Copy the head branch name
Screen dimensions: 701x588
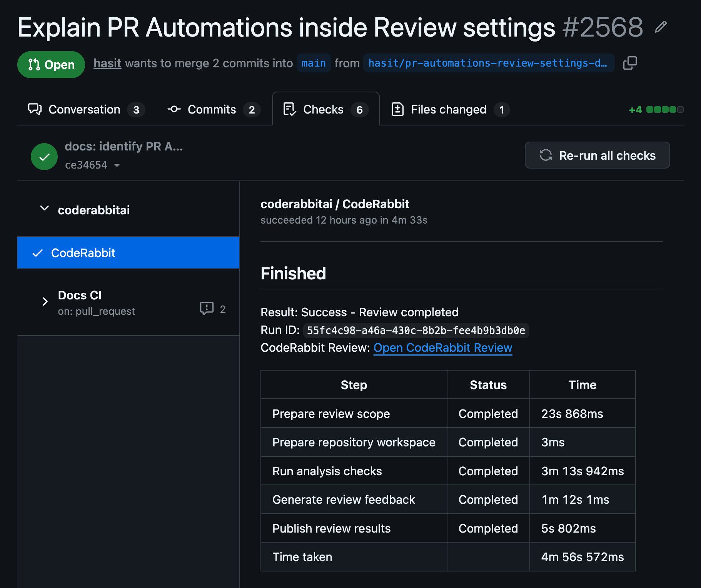(x=630, y=63)
